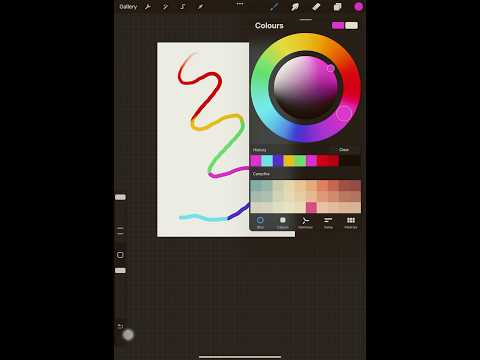
Task: Open the Layers panel icon
Action: coord(337,7)
